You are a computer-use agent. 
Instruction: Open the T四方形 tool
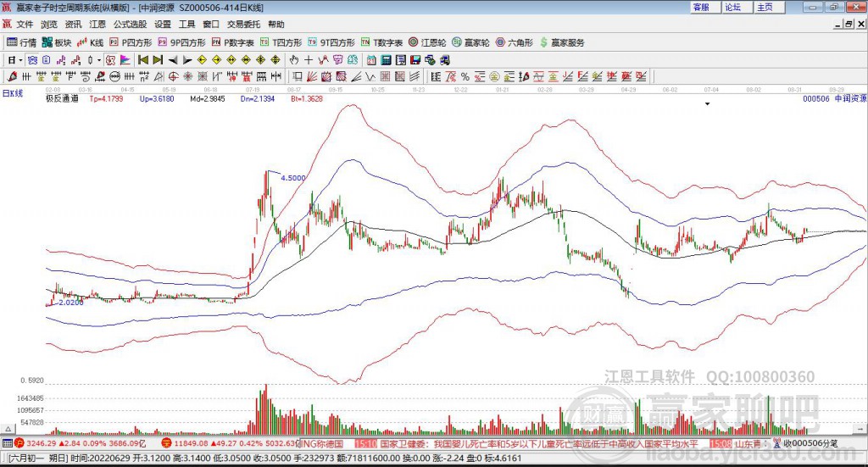coord(281,42)
